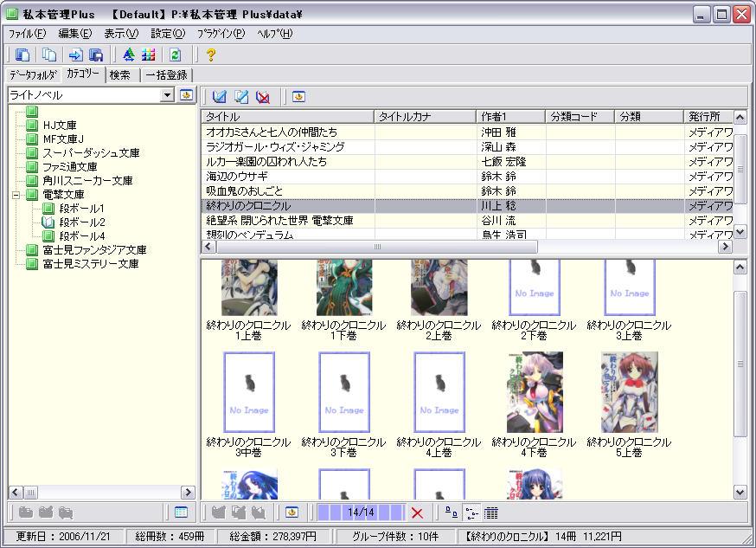Click the window icon left of the 14/14 bar

(x=292, y=512)
